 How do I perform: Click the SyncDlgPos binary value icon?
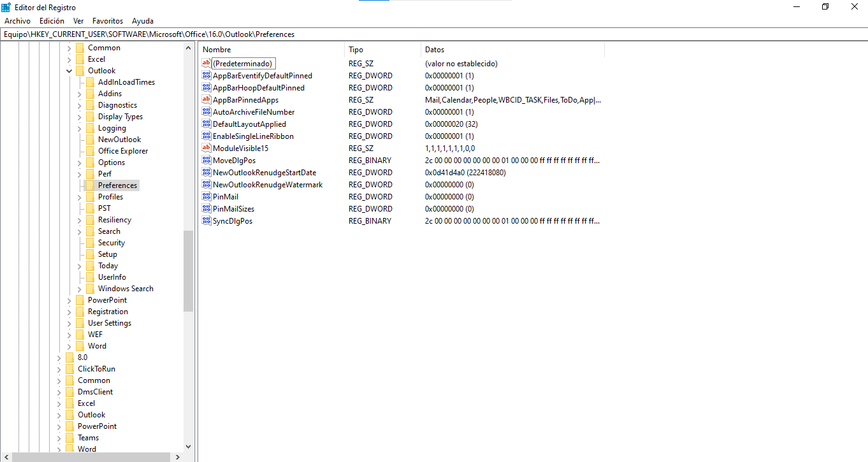206,221
